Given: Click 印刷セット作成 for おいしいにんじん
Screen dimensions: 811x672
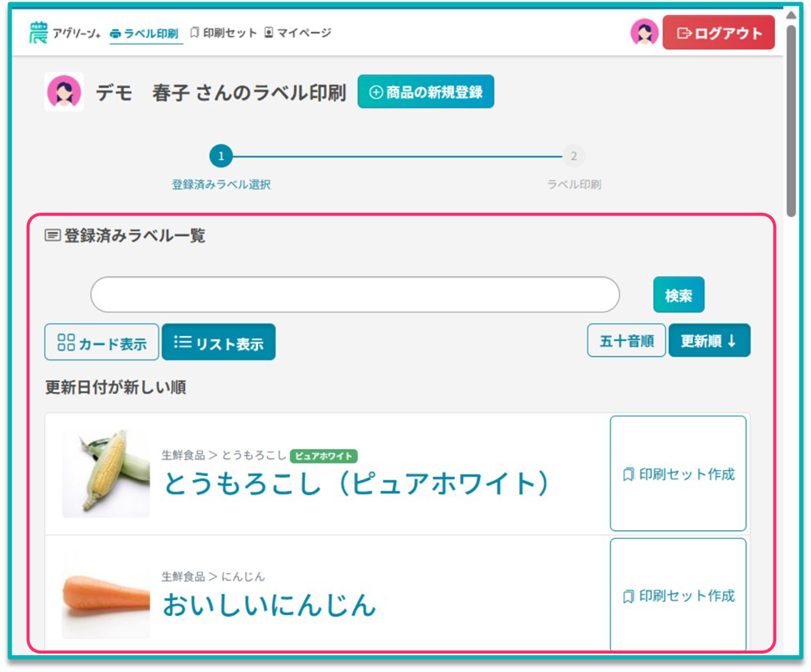Looking at the screenshot, I should (x=678, y=596).
